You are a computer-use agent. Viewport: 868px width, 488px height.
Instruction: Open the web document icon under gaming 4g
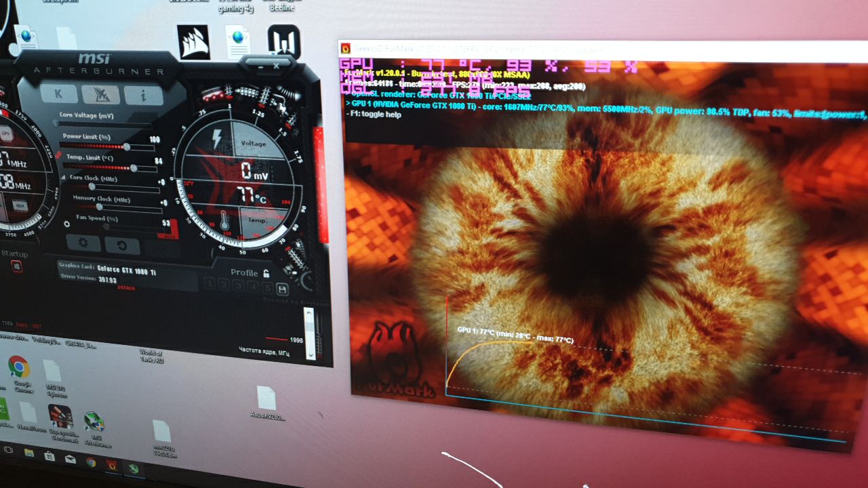tap(238, 41)
